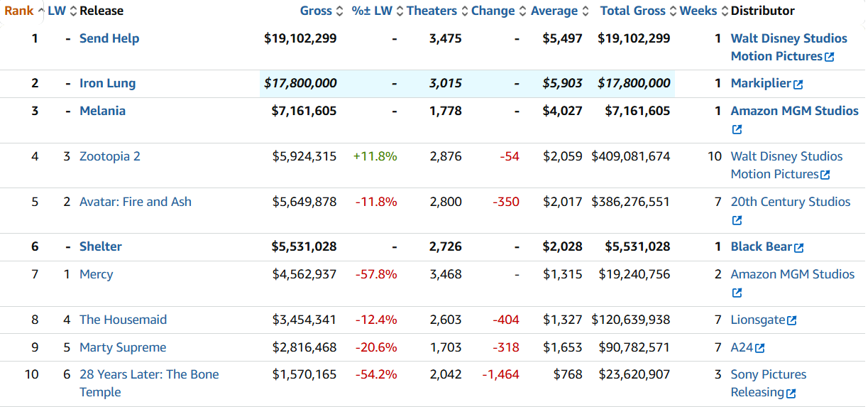Sort by Average column header
Viewport: 868px width, 407px height.
point(554,11)
